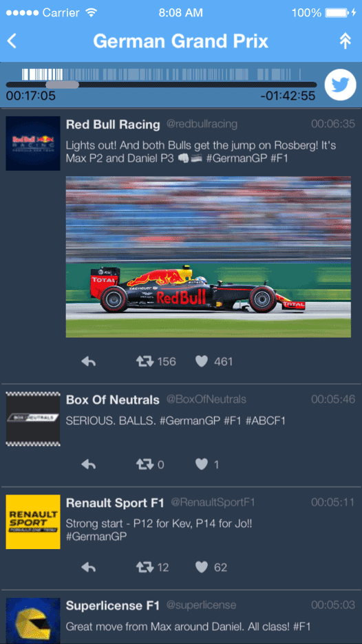Open the Red Bull car photo
The image size is (362, 644).
pyautogui.click(x=209, y=257)
